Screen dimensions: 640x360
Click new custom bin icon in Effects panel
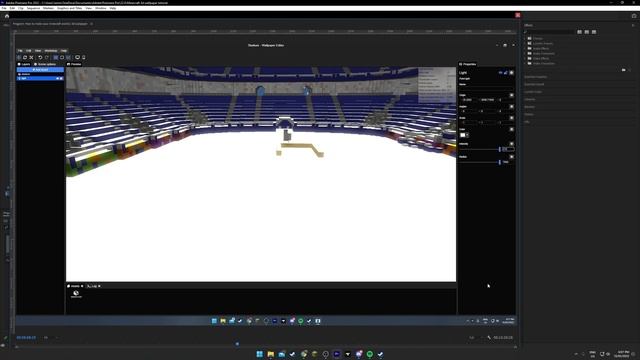(623, 70)
